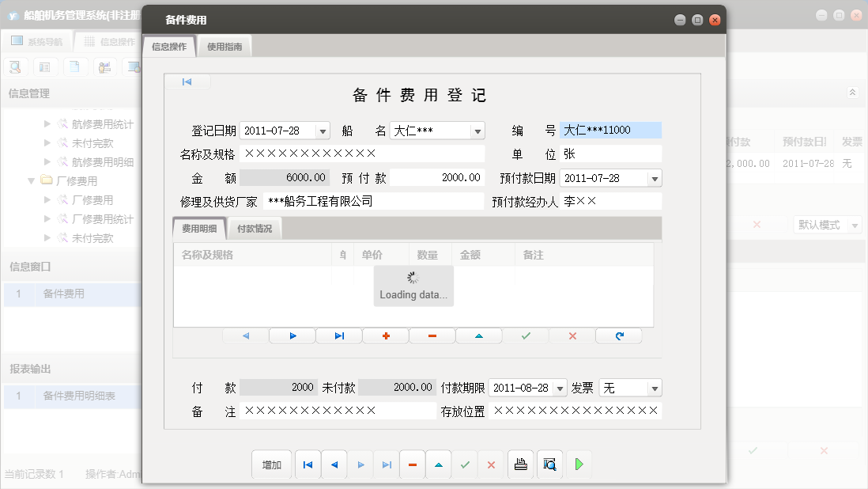Screen dimensions: 868x489
Task: Edit current record with the blue triangle icon
Action: 439,464
